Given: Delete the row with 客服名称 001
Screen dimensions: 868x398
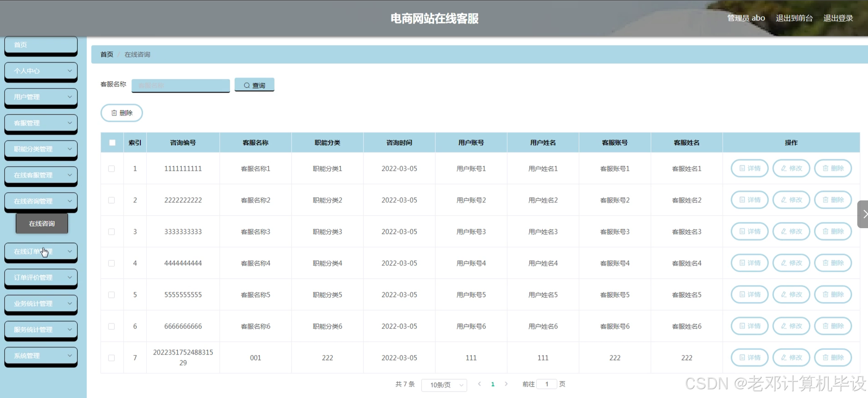Looking at the screenshot, I should (833, 358).
